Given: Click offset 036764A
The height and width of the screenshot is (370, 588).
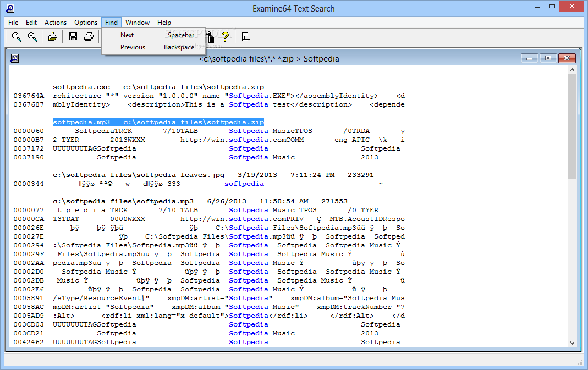Looking at the screenshot, I should point(29,96).
